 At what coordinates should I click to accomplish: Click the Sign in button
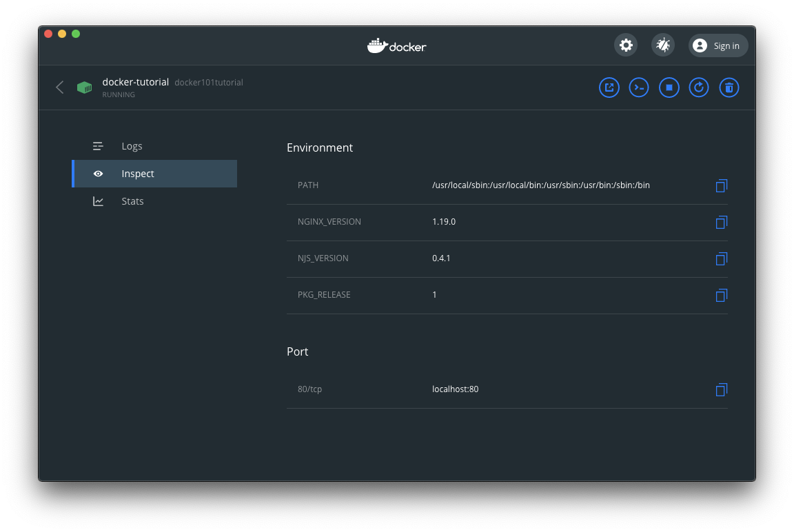[718, 45]
